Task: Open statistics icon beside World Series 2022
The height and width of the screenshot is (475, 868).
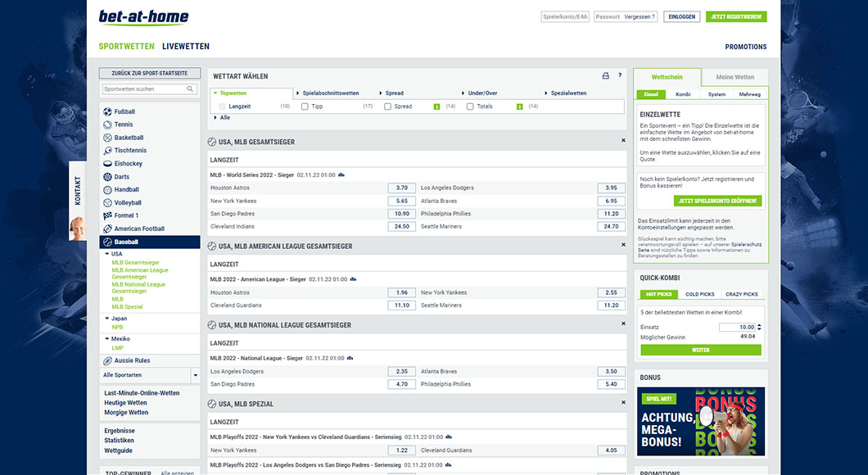Action: pos(341,174)
